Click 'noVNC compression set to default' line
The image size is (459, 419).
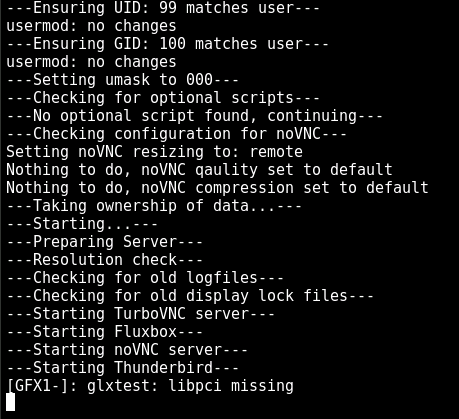click(217, 188)
